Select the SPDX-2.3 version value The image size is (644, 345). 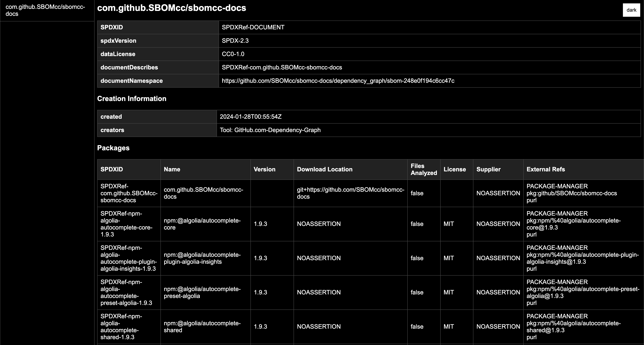[235, 41]
